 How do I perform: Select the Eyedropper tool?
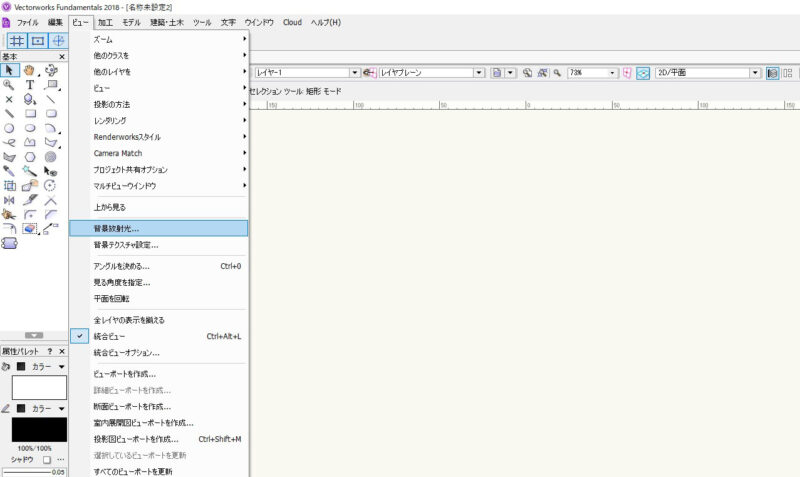9,171
